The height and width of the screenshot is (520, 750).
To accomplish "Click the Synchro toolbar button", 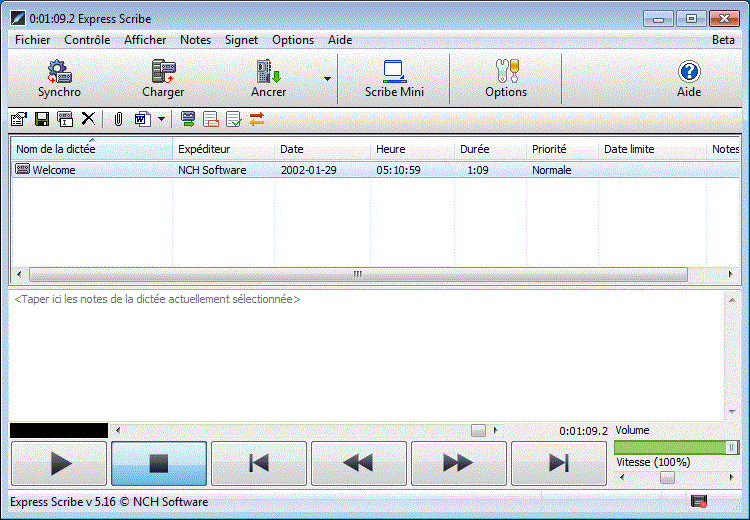I will 59,79.
